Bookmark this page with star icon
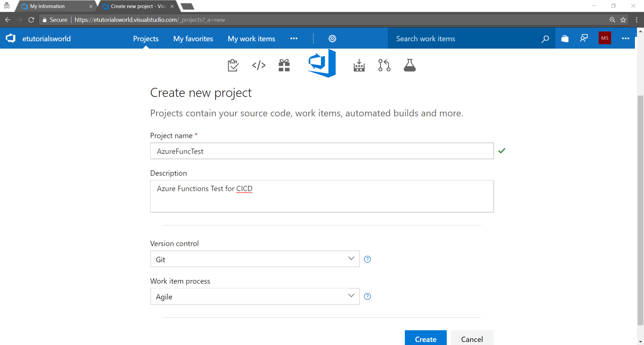Screen dimensions: 644x345 [623, 20]
